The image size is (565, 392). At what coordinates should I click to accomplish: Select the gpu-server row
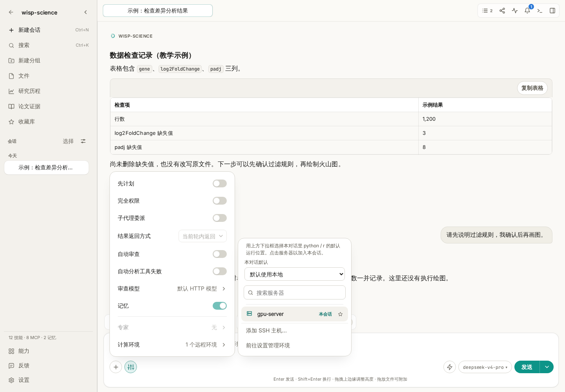click(x=295, y=314)
